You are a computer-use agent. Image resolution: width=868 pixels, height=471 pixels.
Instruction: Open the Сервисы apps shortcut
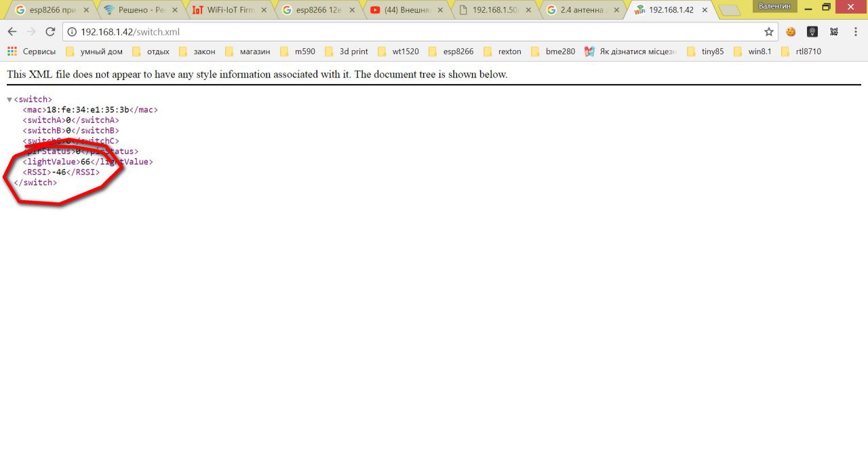(x=31, y=52)
